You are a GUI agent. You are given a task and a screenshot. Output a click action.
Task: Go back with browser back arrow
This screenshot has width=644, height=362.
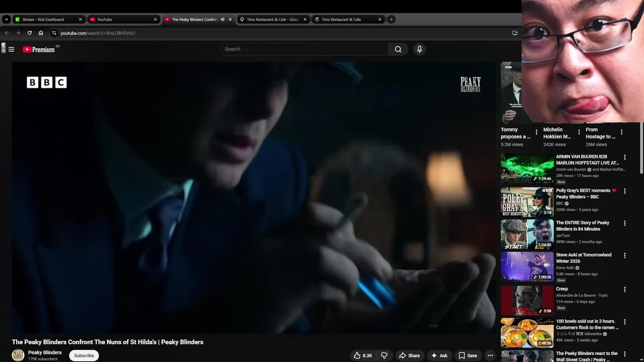pyautogui.click(x=7, y=33)
